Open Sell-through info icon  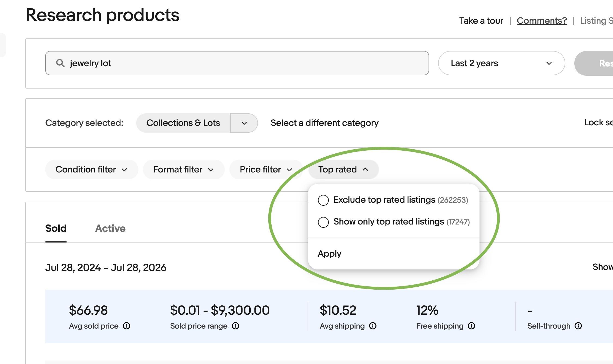click(x=578, y=326)
